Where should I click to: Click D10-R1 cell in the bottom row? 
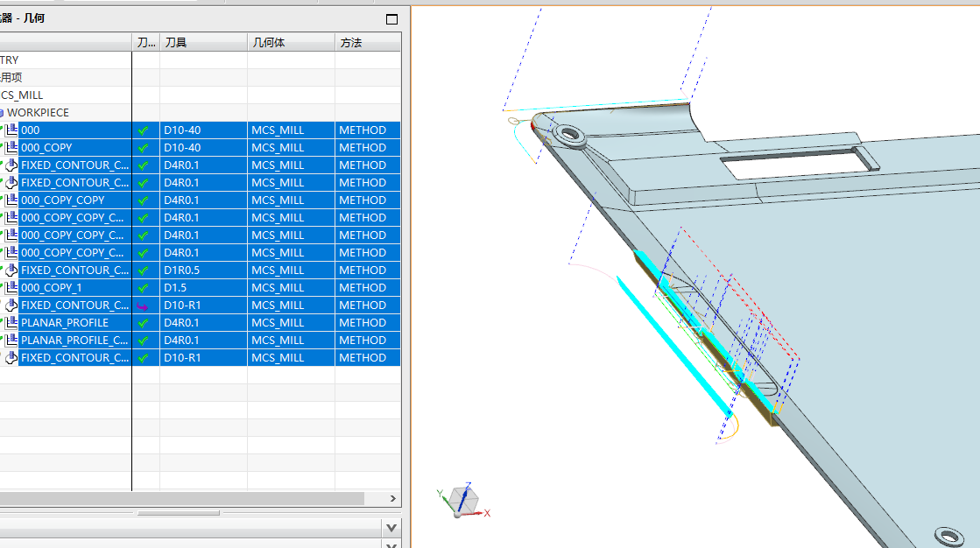click(204, 357)
